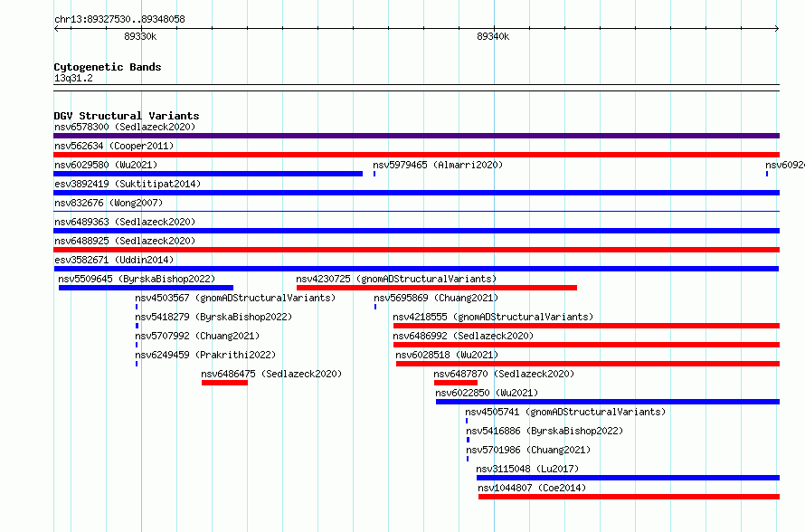The height and width of the screenshot is (532, 805).
Task: Click the short red nsv6487870 bar
Action: [456, 383]
